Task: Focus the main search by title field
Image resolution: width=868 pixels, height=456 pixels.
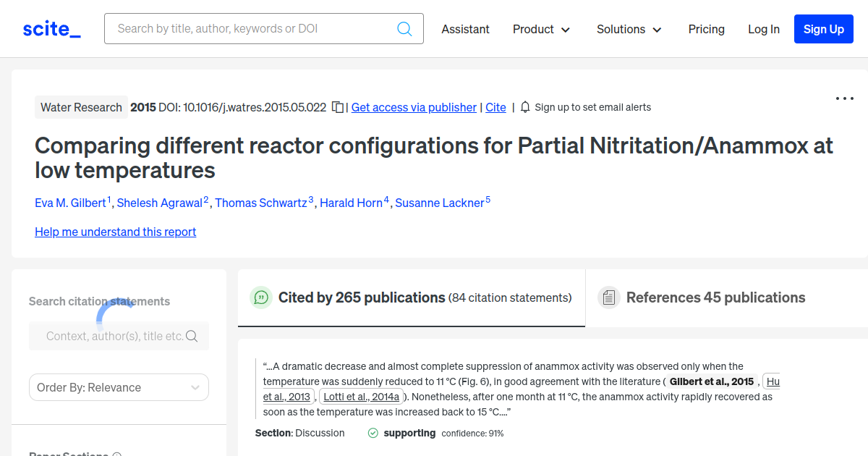Action: pyautogui.click(x=253, y=29)
